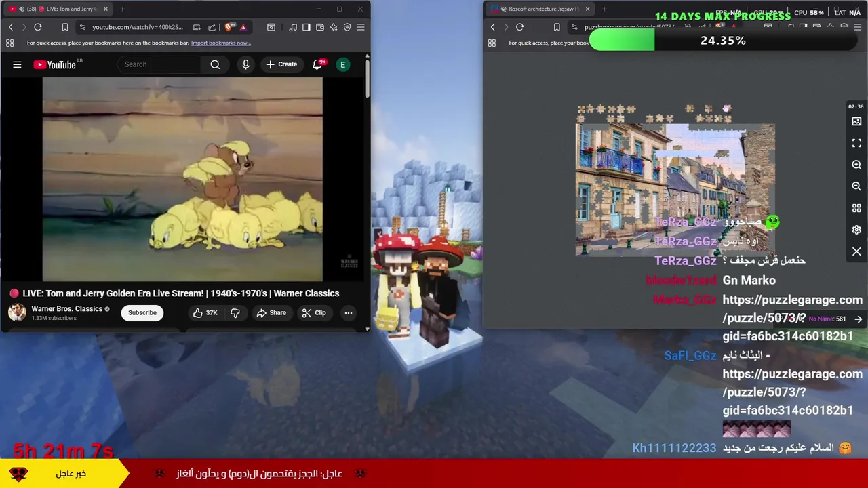The width and height of the screenshot is (868, 488).
Task: Close the Tom and Jerry browser tab
Action: pyautogui.click(x=106, y=9)
